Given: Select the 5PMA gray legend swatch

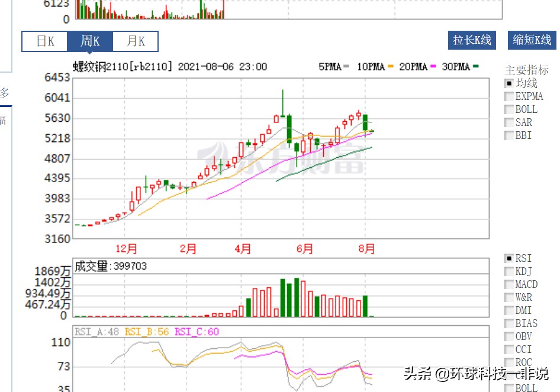Looking at the screenshot, I should [x=346, y=67].
